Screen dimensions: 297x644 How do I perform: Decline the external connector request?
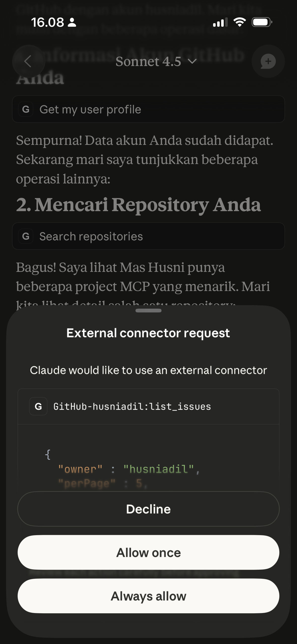click(x=148, y=509)
